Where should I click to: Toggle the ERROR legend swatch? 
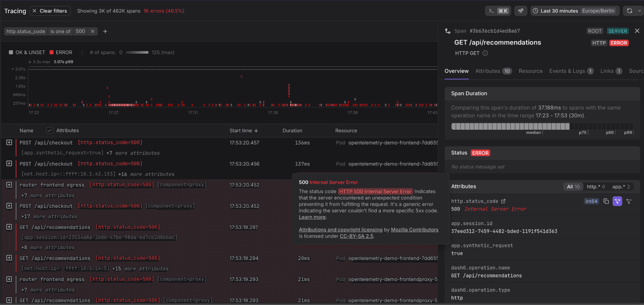[52, 52]
